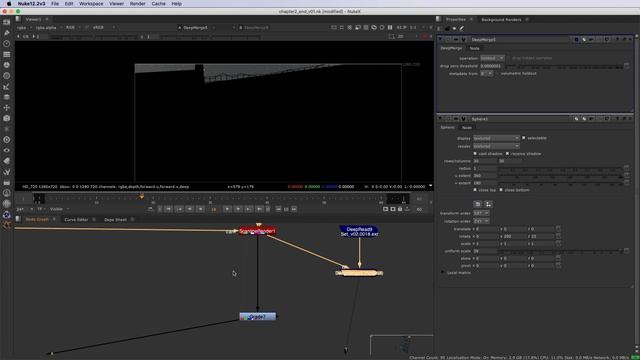The image size is (640, 360).
Task: Switch to the Curve Editor tab
Action: (x=76, y=220)
